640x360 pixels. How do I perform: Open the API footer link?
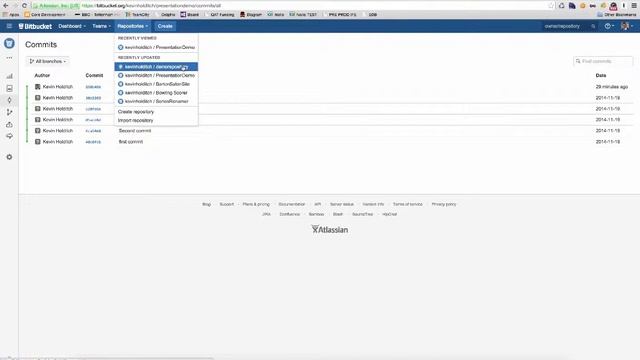click(318, 204)
